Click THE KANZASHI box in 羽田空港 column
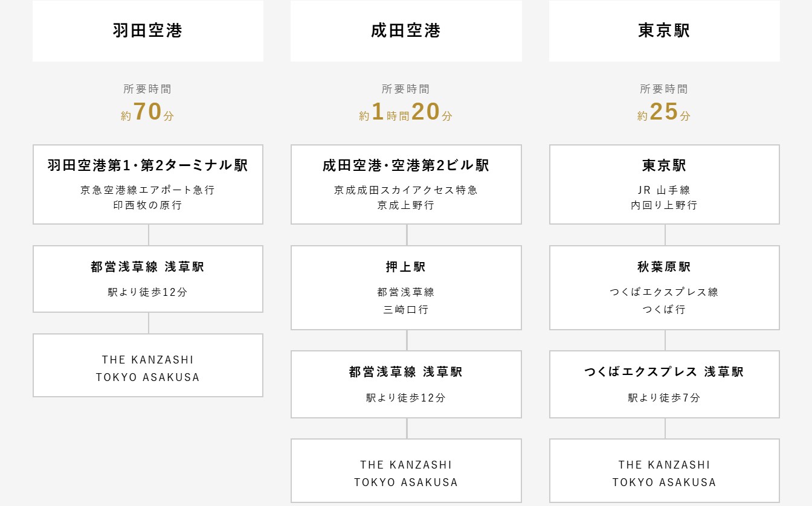The width and height of the screenshot is (812, 506). 147,365
